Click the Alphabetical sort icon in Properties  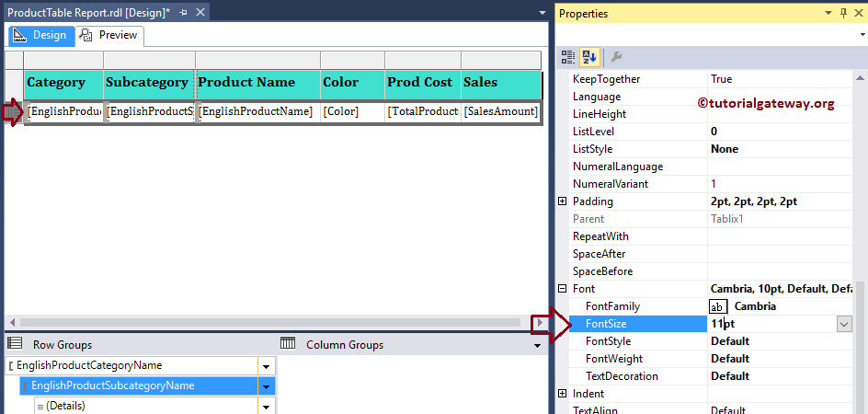pyautogui.click(x=589, y=56)
